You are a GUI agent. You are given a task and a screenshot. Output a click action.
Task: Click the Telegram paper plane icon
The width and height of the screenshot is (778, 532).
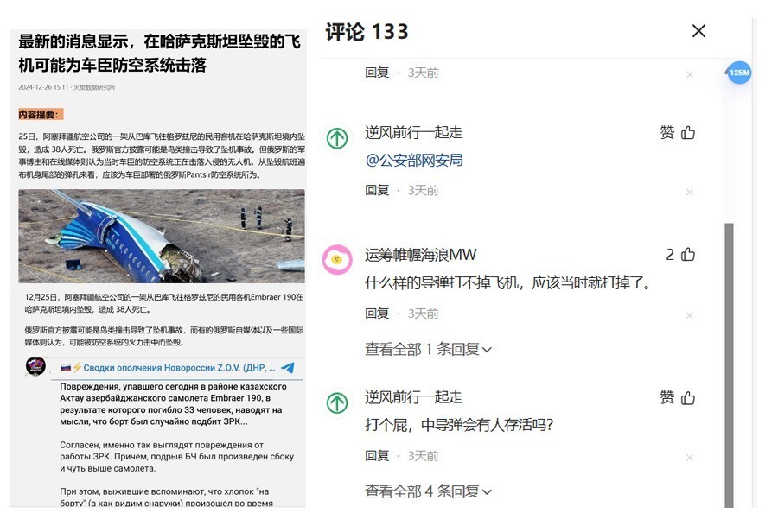(288, 367)
